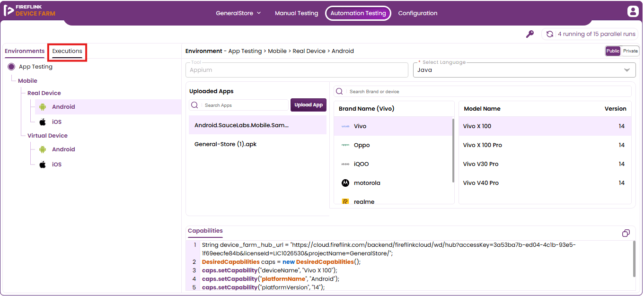Screen dimensions: 644x296
Task: Open the user profile icon
Action: point(633,11)
